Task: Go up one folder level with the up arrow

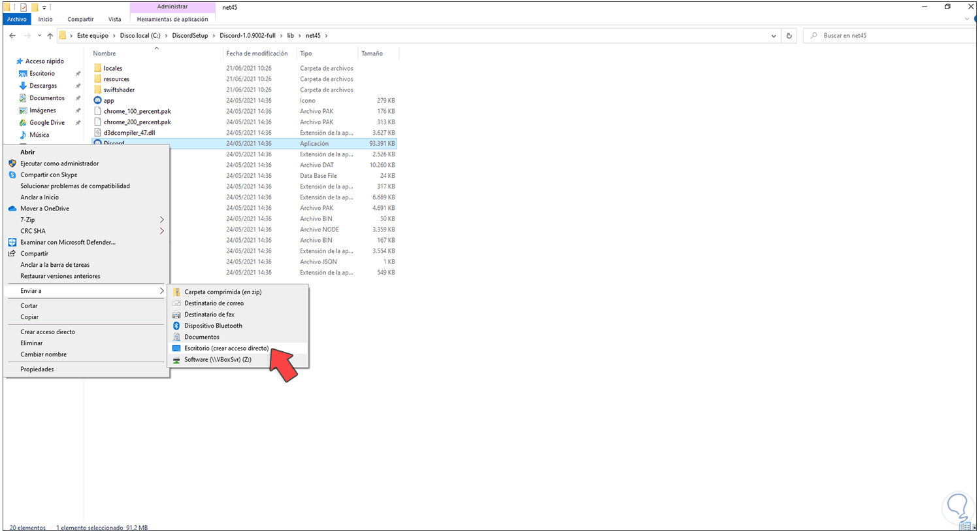Action: tap(50, 35)
